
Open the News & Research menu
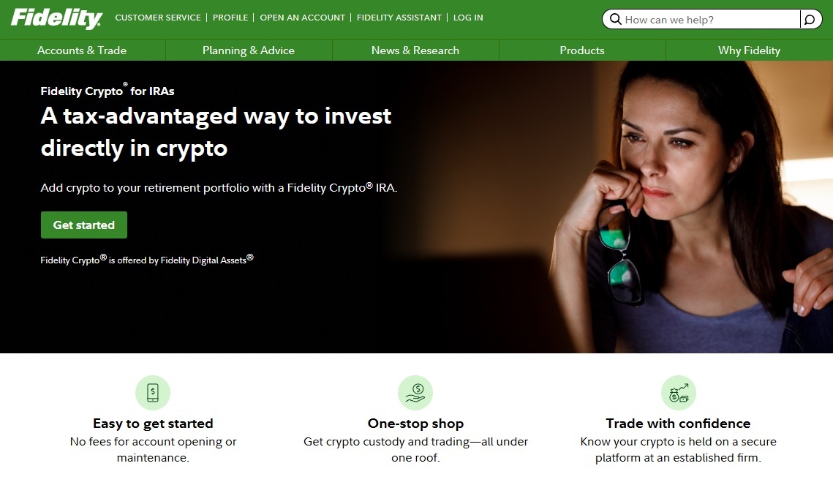tap(415, 50)
